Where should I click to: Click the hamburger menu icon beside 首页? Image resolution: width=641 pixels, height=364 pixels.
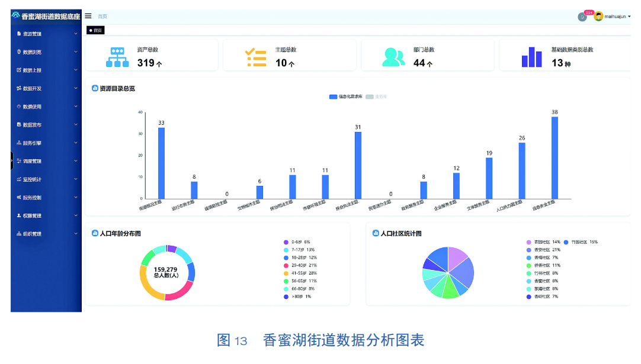[x=88, y=16]
